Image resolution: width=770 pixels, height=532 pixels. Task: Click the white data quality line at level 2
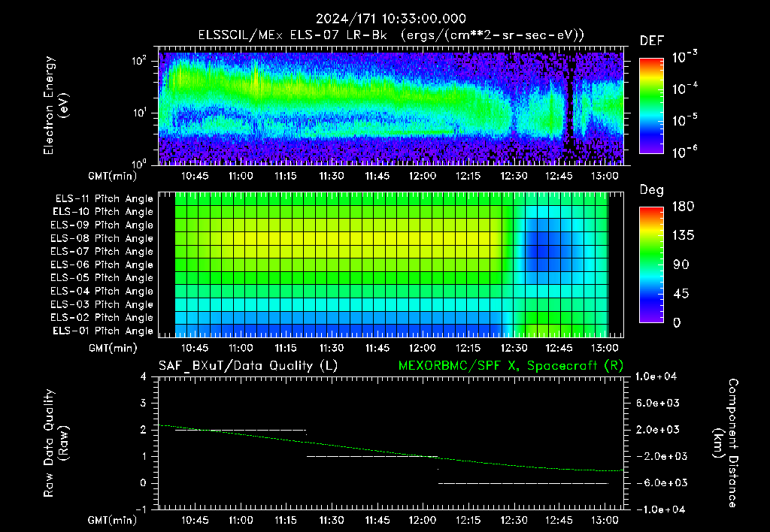241,431
